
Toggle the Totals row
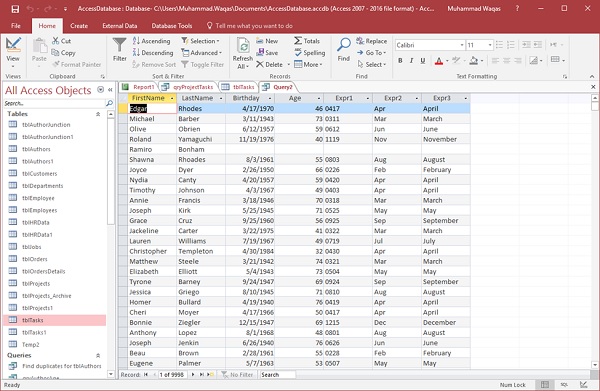point(307,41)
